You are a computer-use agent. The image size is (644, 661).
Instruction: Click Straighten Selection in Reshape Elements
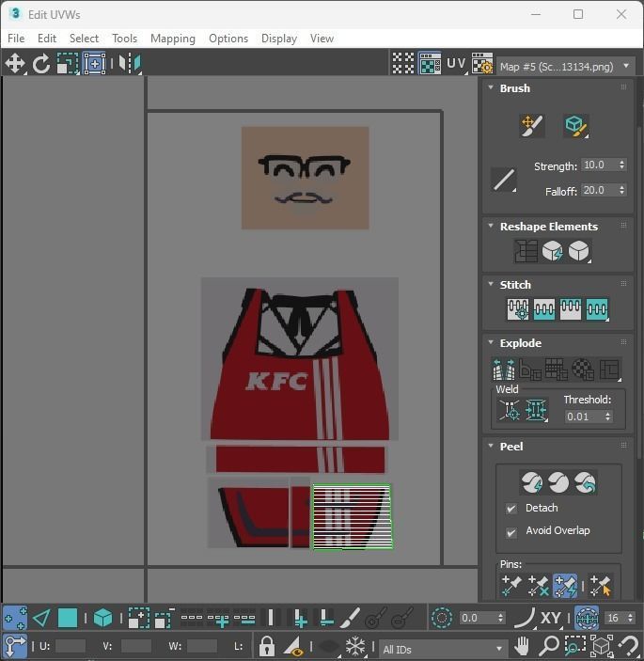coord(526,251)
